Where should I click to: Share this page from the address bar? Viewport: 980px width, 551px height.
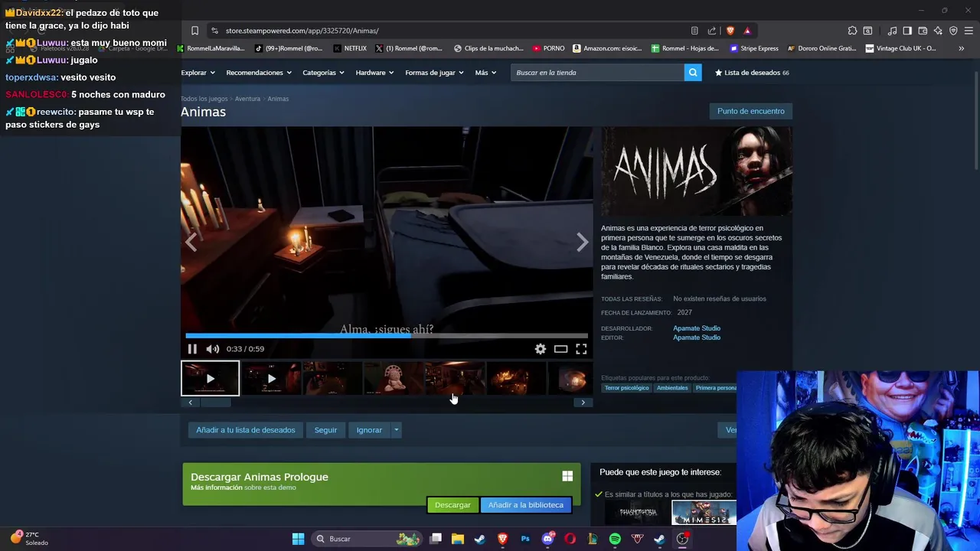point(712,31)
